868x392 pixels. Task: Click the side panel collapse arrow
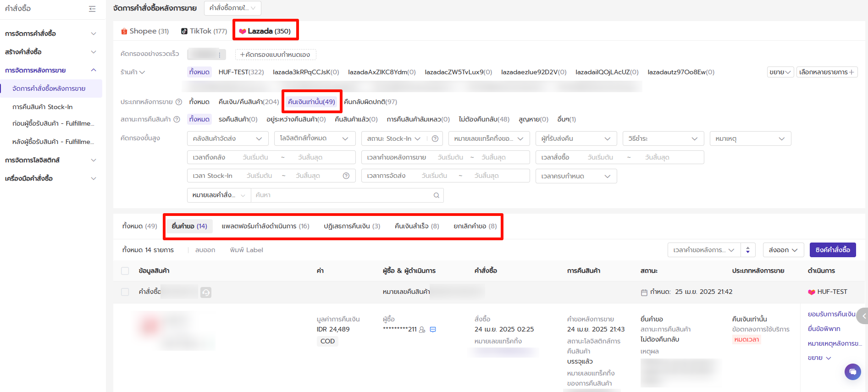point(863,316)
